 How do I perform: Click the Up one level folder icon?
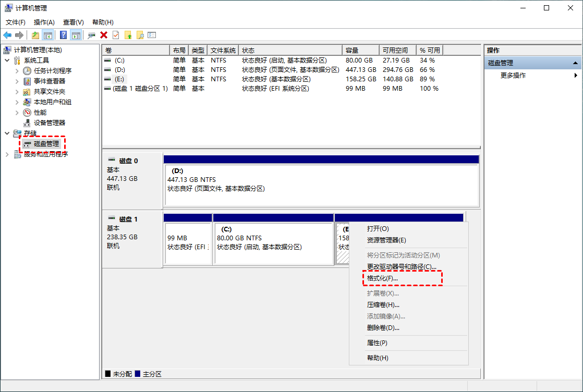[35, 35]
